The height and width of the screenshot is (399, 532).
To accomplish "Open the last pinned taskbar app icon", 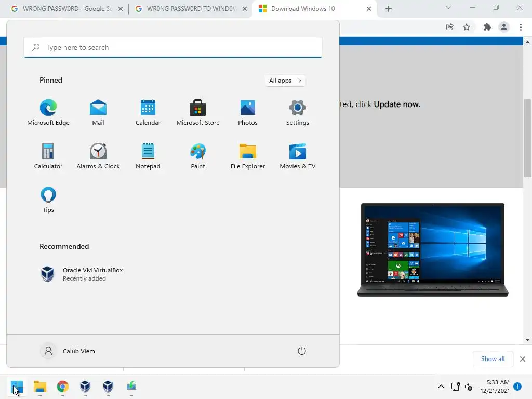I will click(x=131, y=387).
